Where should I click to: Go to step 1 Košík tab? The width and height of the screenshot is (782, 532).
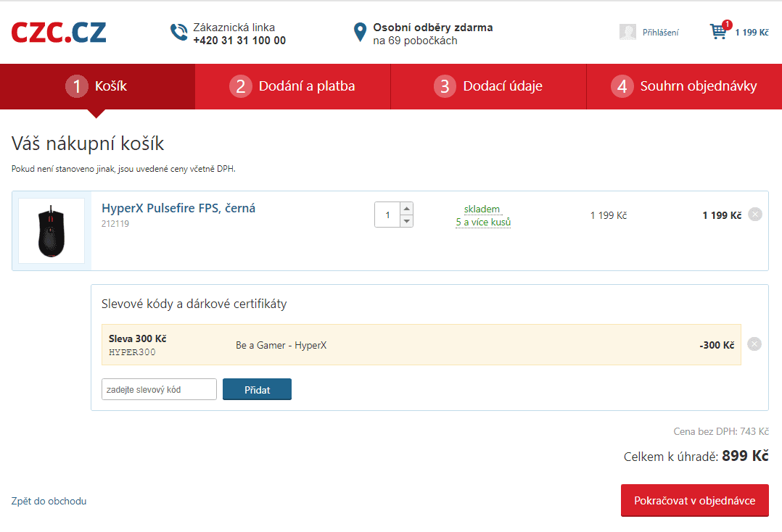(x=97, y=86)
